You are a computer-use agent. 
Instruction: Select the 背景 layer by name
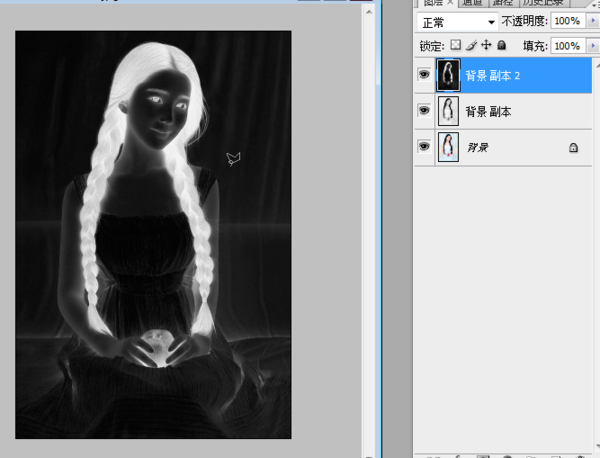477,148
